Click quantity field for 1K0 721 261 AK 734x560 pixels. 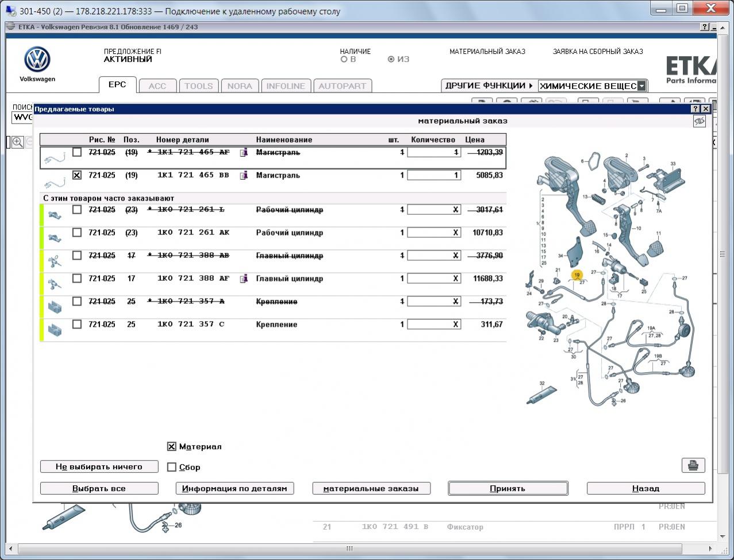pyautogui.click(x=434, y=233)
